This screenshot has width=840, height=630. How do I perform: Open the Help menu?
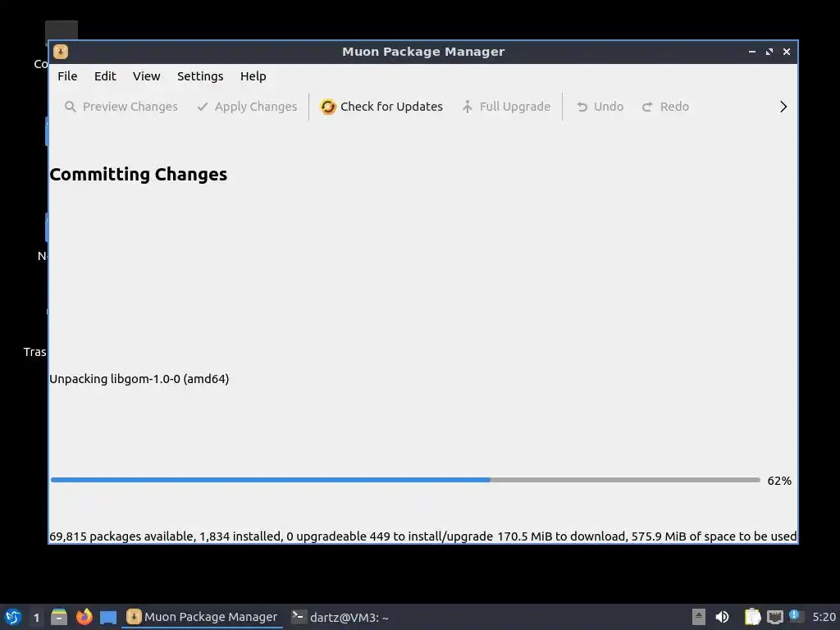(x=253, y=76)
